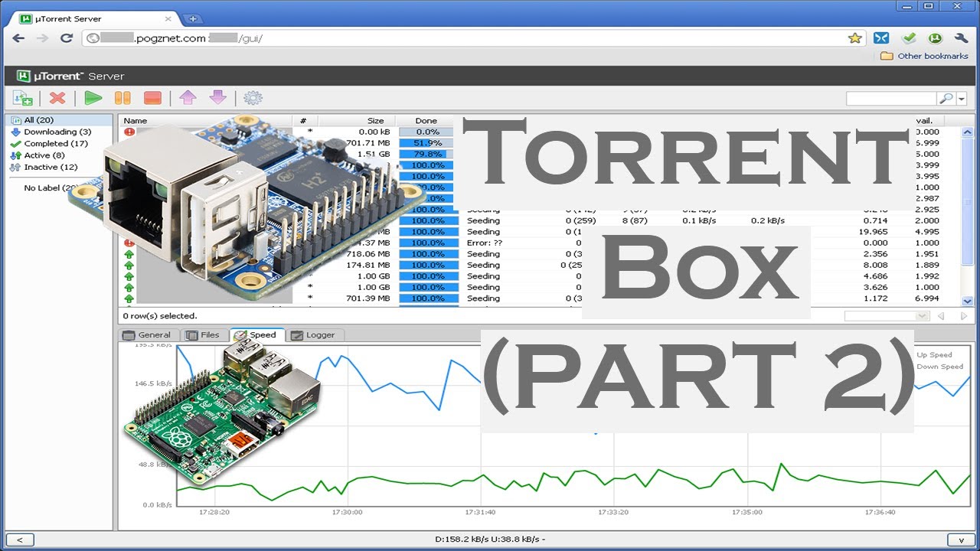980x551 pixels.
Task: Open µTorrent settings gear icon
Action: tap(253, 98)
